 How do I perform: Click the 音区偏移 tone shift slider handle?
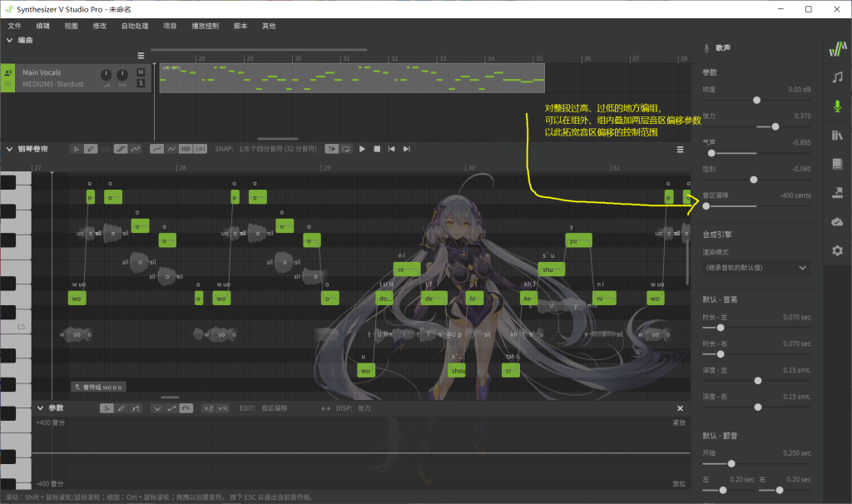(x=706, y=206)
